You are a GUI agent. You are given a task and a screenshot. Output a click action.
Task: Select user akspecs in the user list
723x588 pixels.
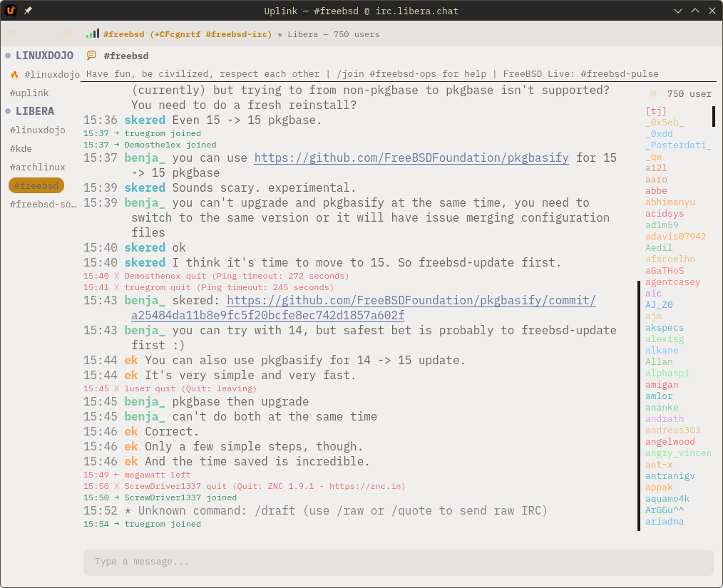[x=665, y=328]
